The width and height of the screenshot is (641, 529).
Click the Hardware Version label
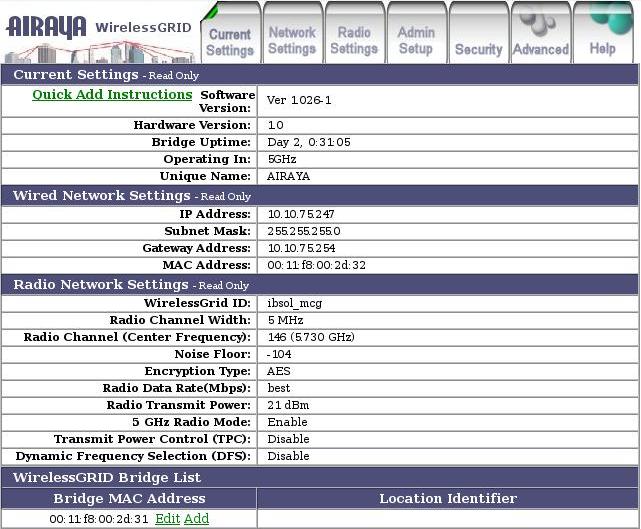192,125
